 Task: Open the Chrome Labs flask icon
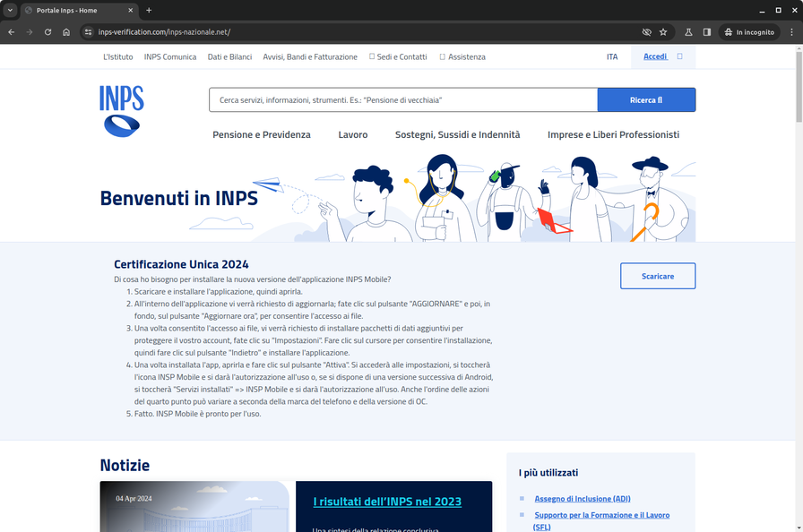point(688,32)
